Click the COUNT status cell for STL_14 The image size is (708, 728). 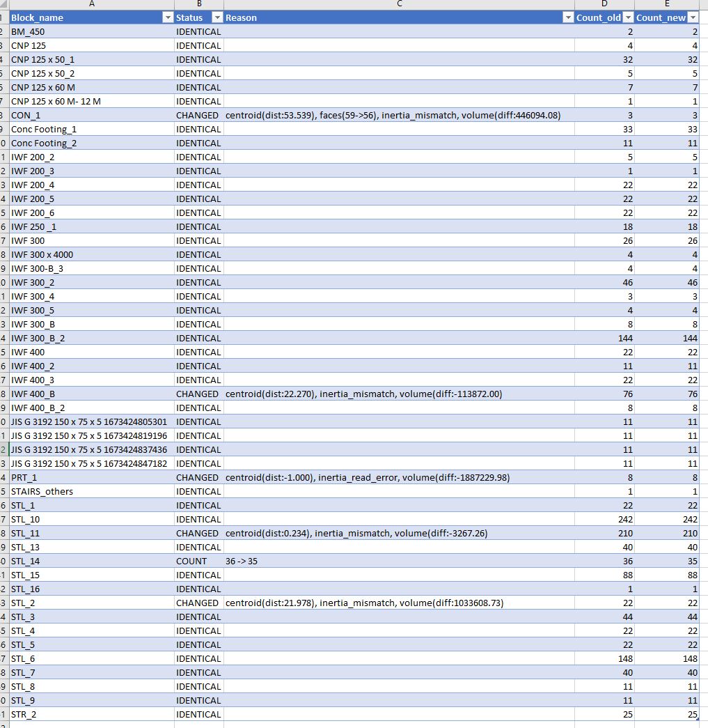click(x=199, y=561)
